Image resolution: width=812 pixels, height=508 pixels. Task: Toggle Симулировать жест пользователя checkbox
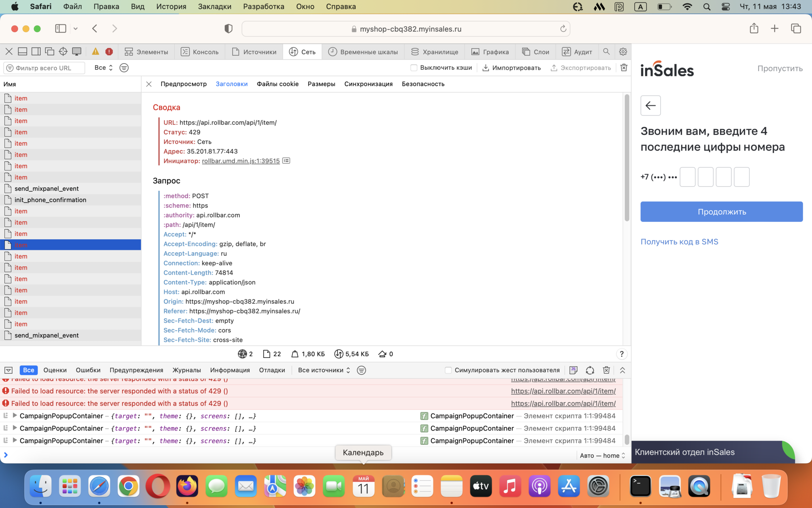click(448, 370)
